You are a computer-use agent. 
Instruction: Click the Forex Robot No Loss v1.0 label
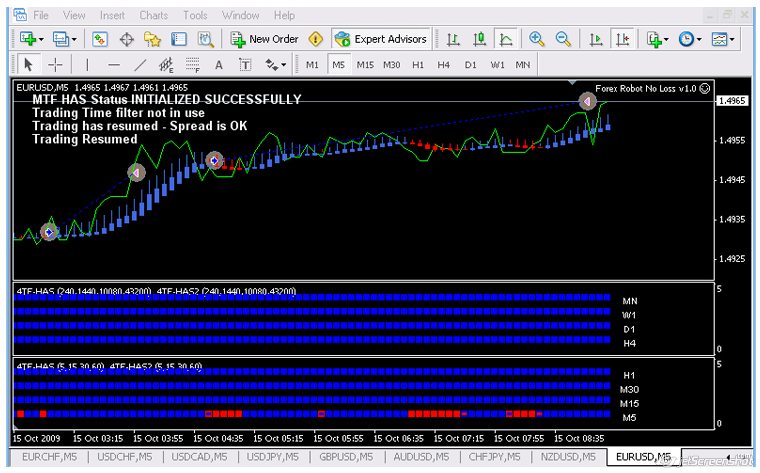645,88
